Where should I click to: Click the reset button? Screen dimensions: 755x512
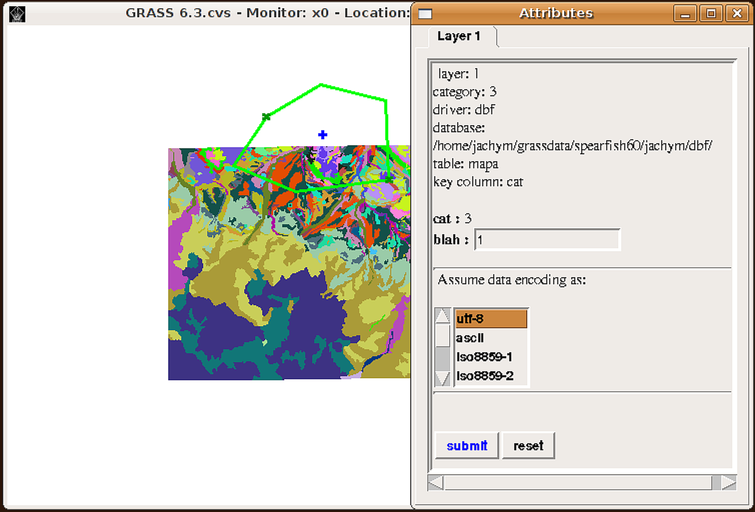click(x=528, y=446)
